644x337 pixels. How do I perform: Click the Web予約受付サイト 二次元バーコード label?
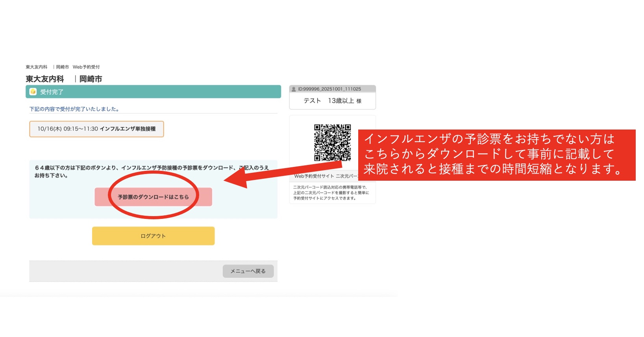pos(325,176)
